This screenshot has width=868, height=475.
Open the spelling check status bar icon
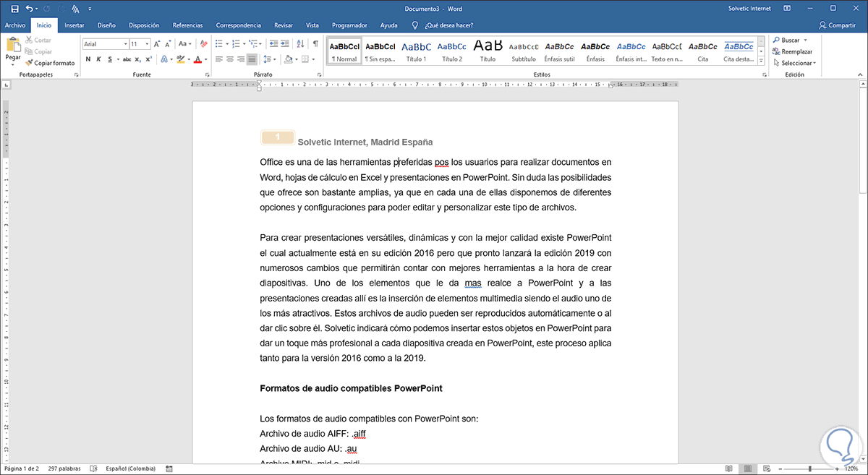(x=93, y=468)
